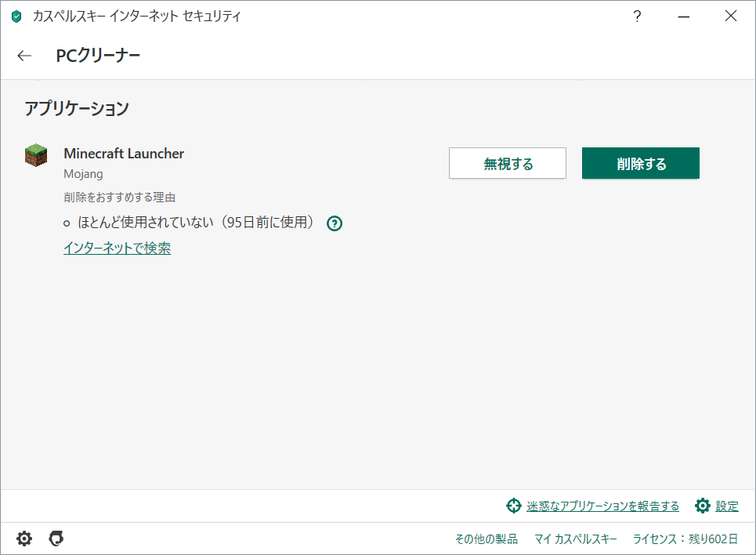Go back using the arrow beside PCクリーナー
Screen dimensions: 756x555
[24, 56]
